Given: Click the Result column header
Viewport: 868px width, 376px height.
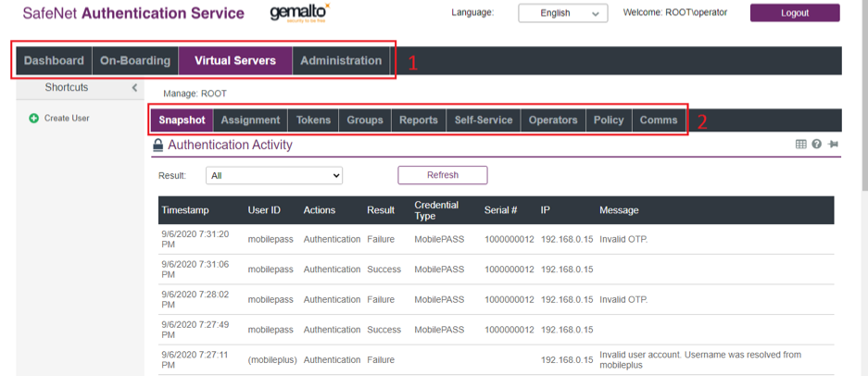Looking at the screenshot, I should 381,210.
